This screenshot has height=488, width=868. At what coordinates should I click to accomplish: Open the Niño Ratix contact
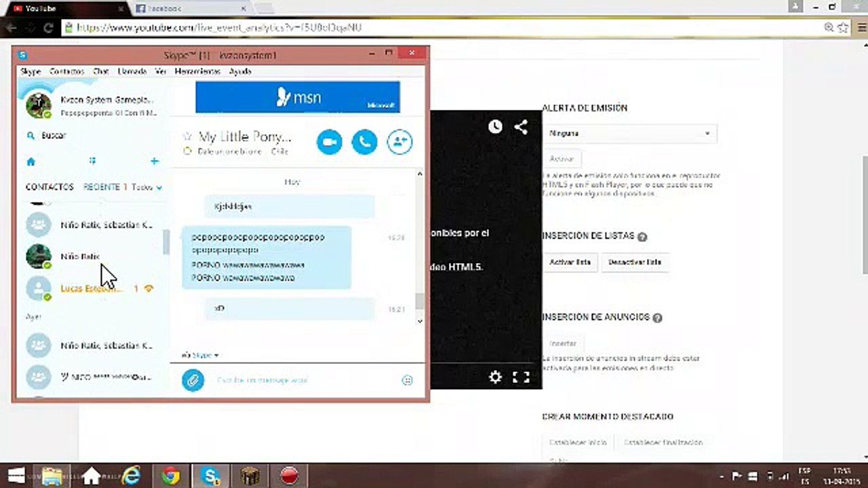coord(92,257)
